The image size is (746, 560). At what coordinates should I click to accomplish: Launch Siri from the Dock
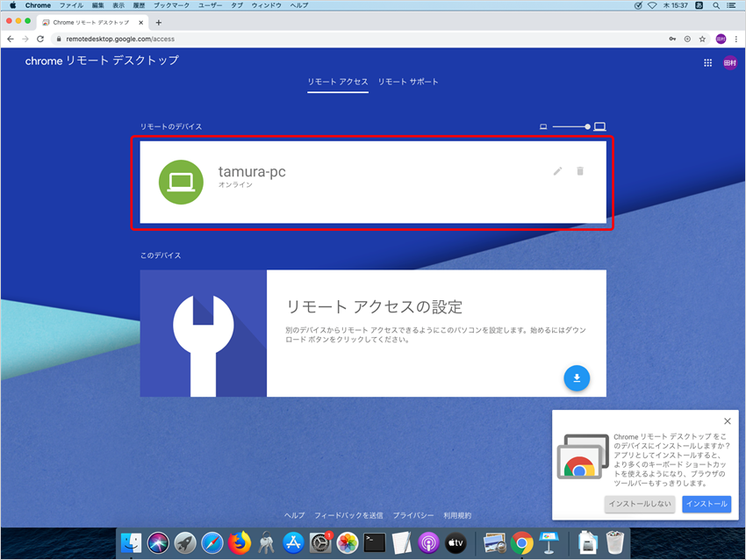(x=158, y=542)
